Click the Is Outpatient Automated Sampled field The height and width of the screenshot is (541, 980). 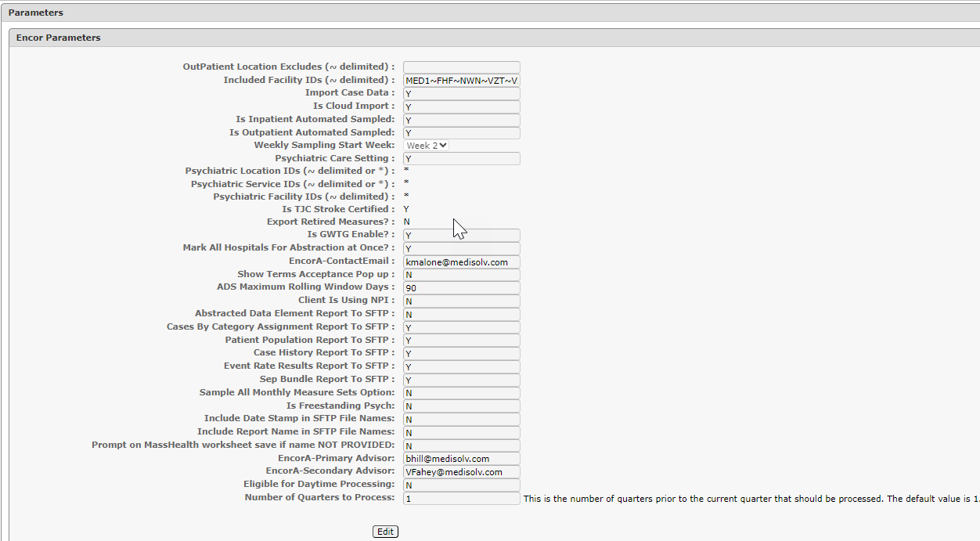click(x=462, y=133)
